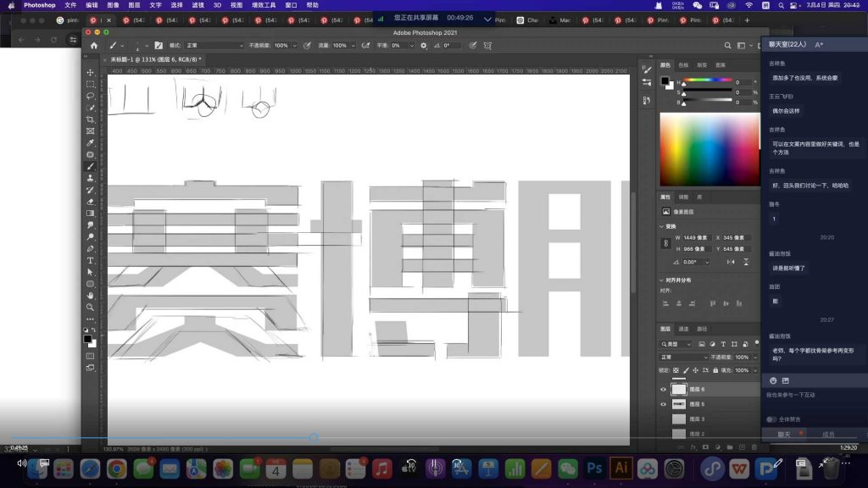Screen dimensions: 868x488
Task: Create a new layer with the new layer icon
Action: 742,446
